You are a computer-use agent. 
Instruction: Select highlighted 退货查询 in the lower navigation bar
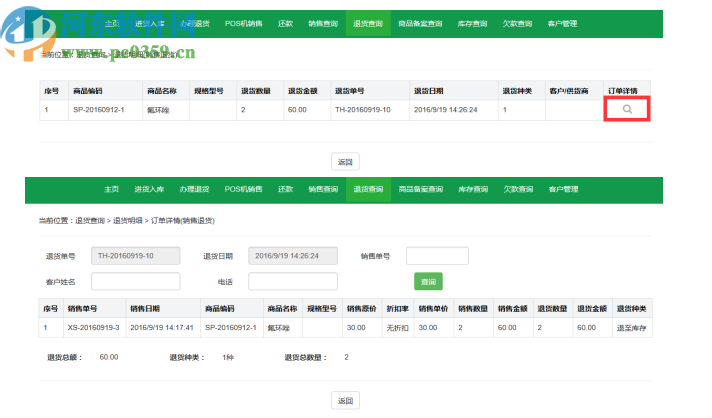368,189
